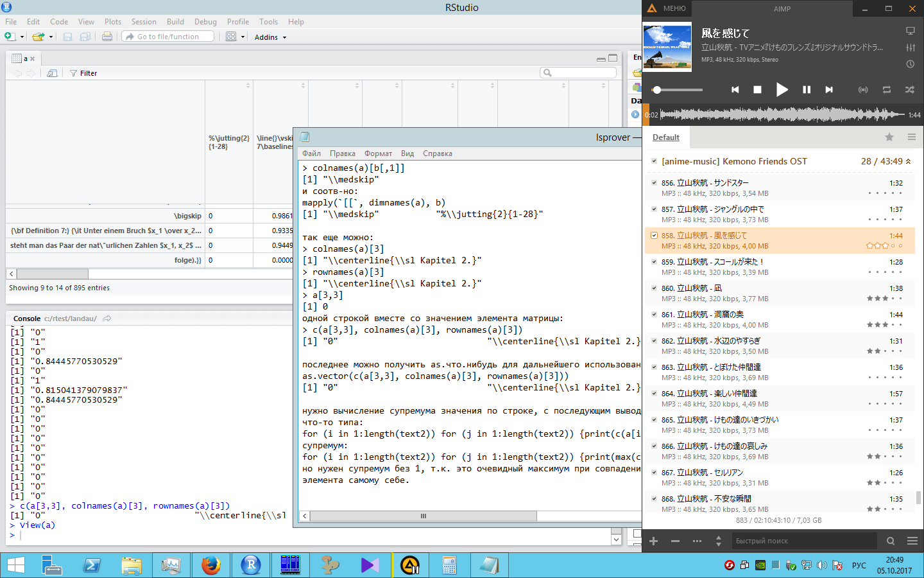Viewport: 924px width, 578px height.
Task: Open the Session menu in RStudio
Action: [144, 22]
